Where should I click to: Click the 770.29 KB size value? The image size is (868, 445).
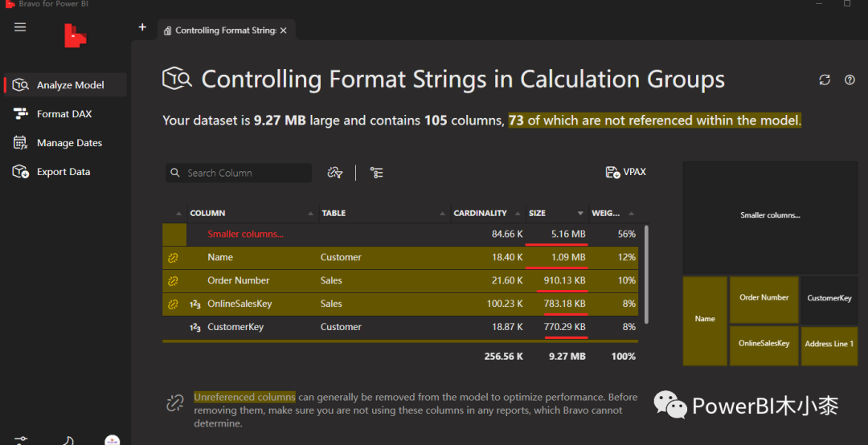[564, 327]
